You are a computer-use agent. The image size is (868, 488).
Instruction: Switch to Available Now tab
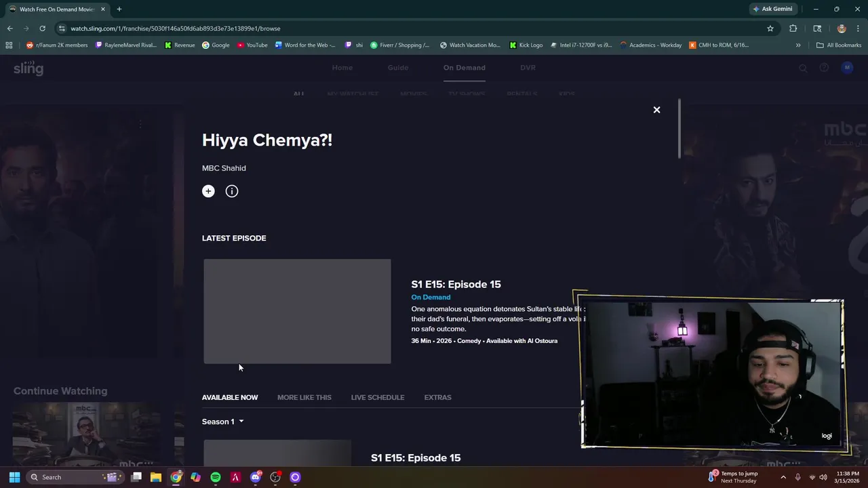pyautogui.click(x=230, y=397)
